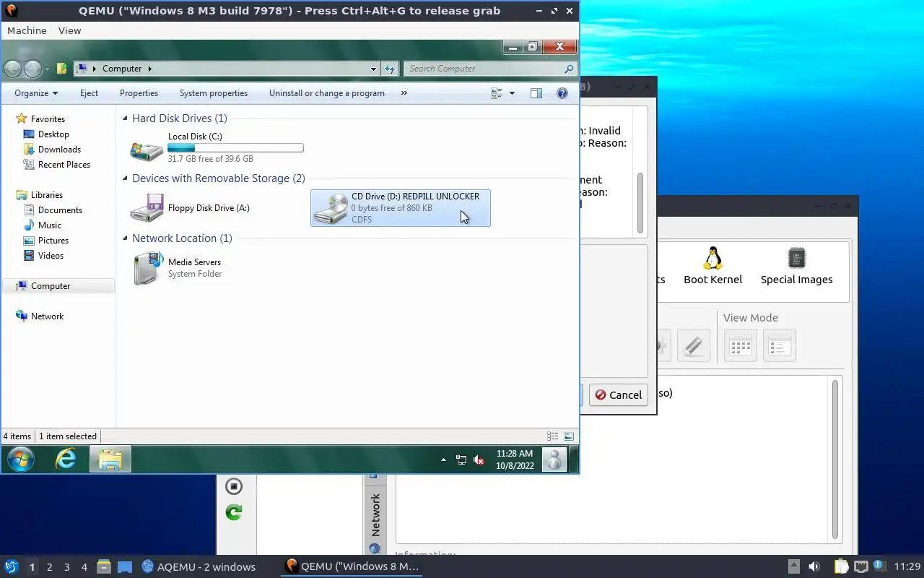Screen dimensions: 924x578
Task: Show more toolbar commands chevron
Action: coord(404,93)
